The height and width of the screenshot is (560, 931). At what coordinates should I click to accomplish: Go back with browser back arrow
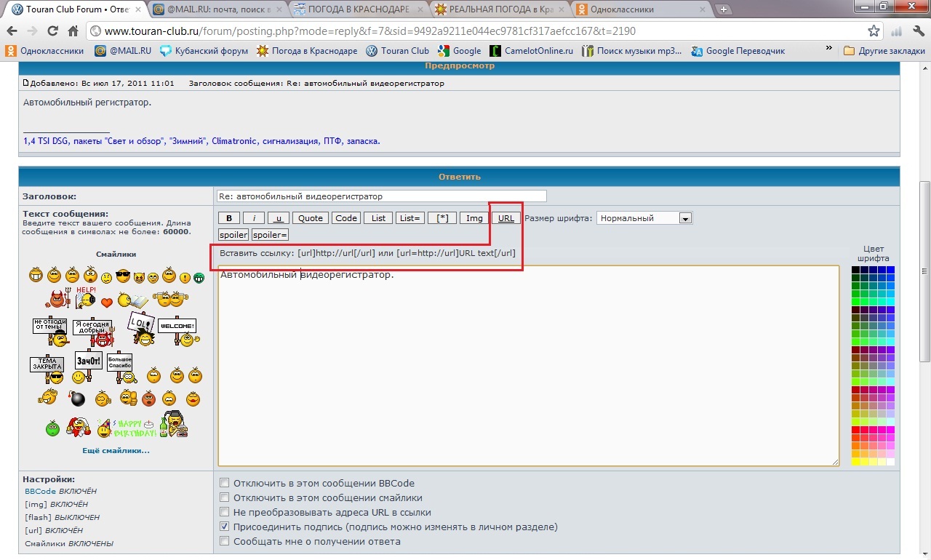[x=12, y=31]
